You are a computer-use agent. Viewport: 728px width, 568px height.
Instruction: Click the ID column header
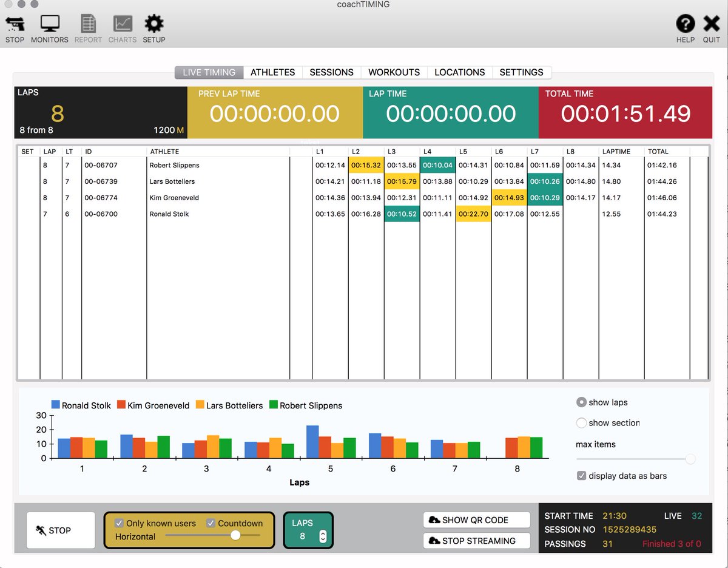point(89,151)
